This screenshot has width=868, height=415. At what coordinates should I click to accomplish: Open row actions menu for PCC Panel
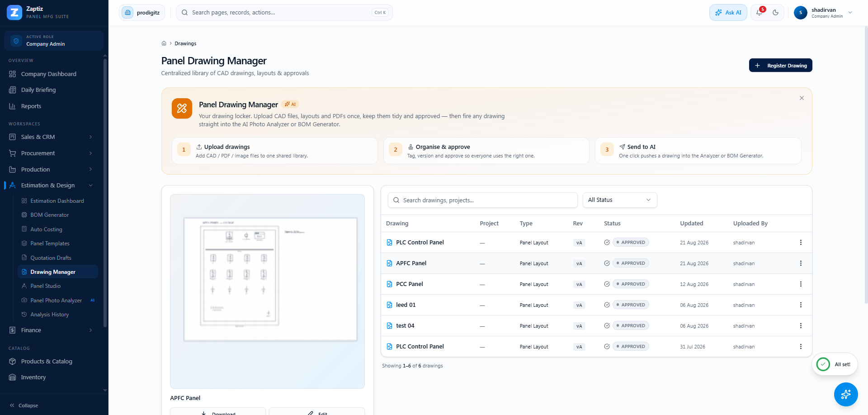[801, 284]
